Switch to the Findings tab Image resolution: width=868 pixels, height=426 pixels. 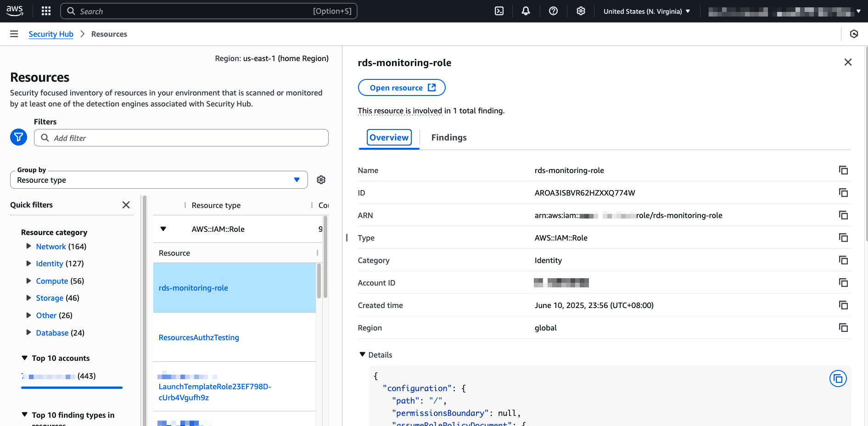449,137
